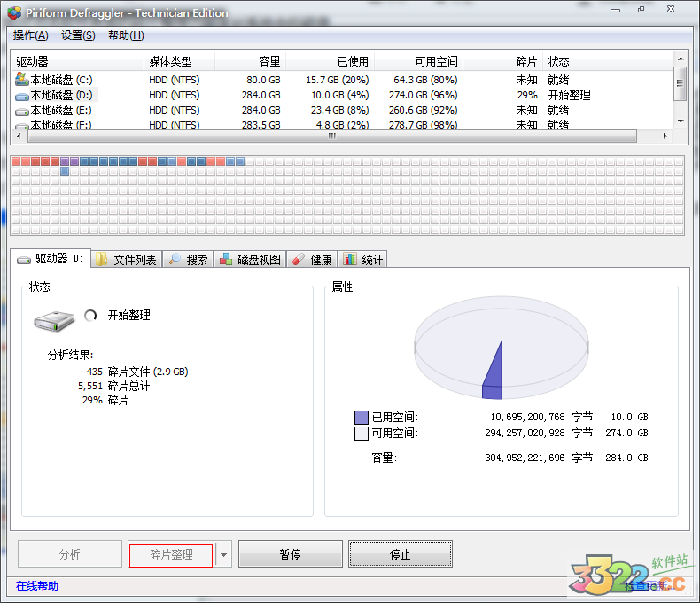This screenshot has height=603, width=700.
Task: Click the 274.0 GB (96%) free space cell
Action: pos(424,95)
